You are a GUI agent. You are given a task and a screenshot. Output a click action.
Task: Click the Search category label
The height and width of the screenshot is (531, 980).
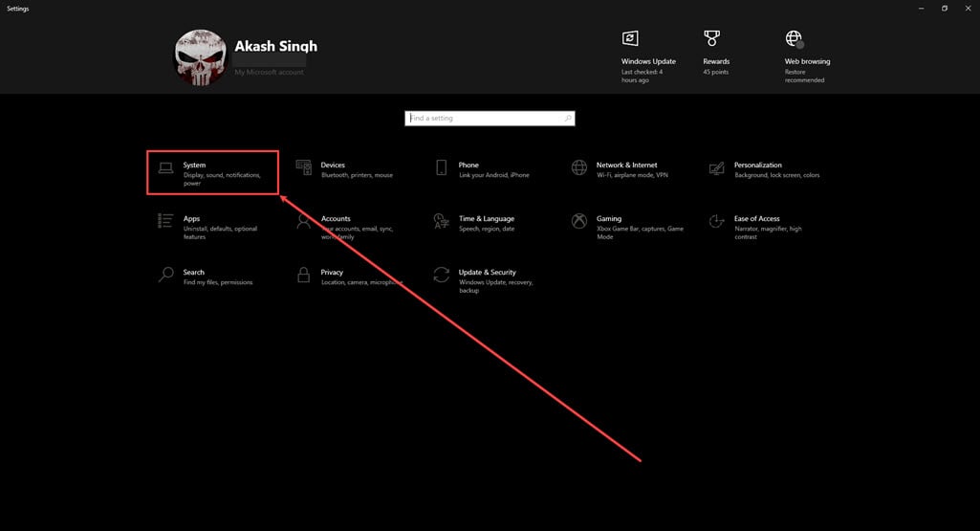194,272
